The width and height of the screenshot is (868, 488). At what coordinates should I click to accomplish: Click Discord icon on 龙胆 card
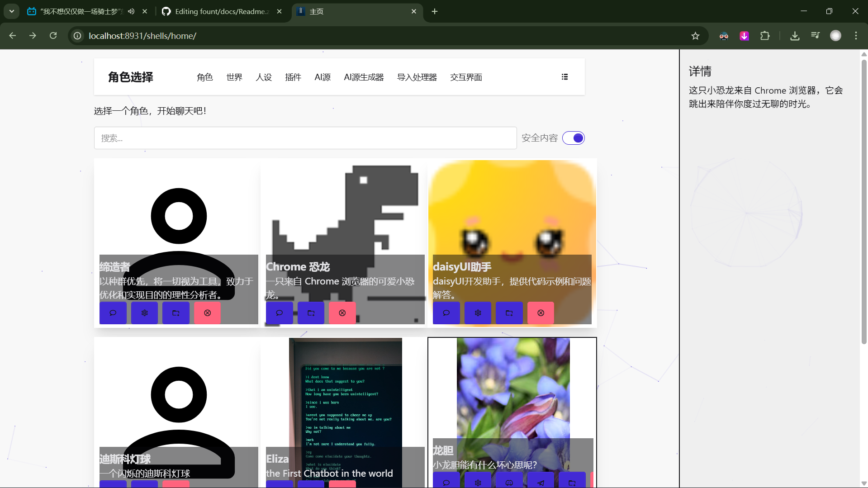(509, 480)
